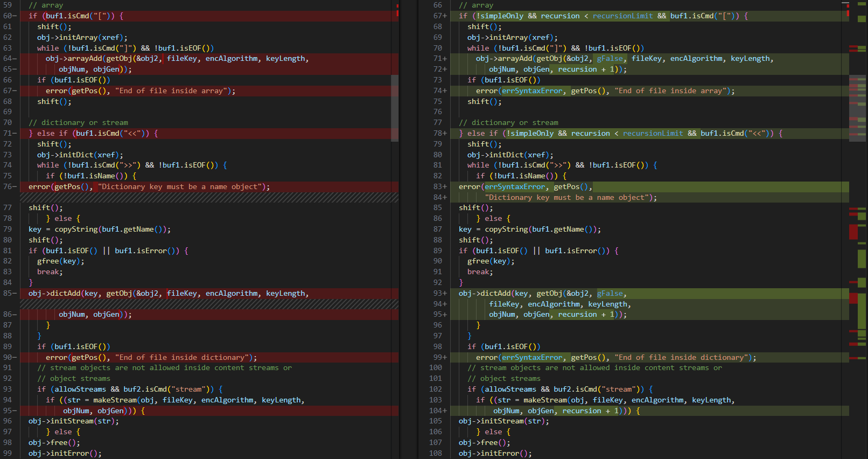Place cursor on errSyntaxError in right line 74
Viewport: 868px width, 459px height.
click(x=532, y=91)
